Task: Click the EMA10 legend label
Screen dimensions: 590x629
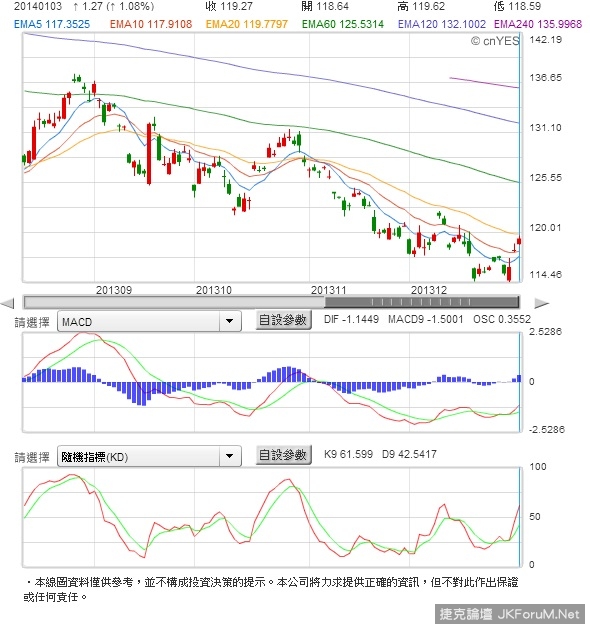Action: [151, 24]
